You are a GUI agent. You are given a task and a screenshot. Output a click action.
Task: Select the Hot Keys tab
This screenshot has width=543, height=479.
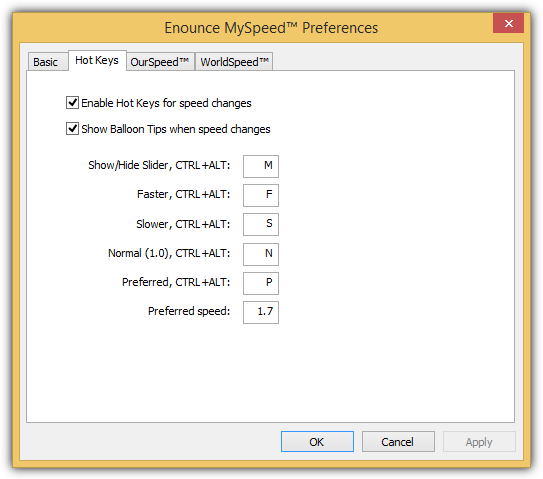tap(97, 61)
